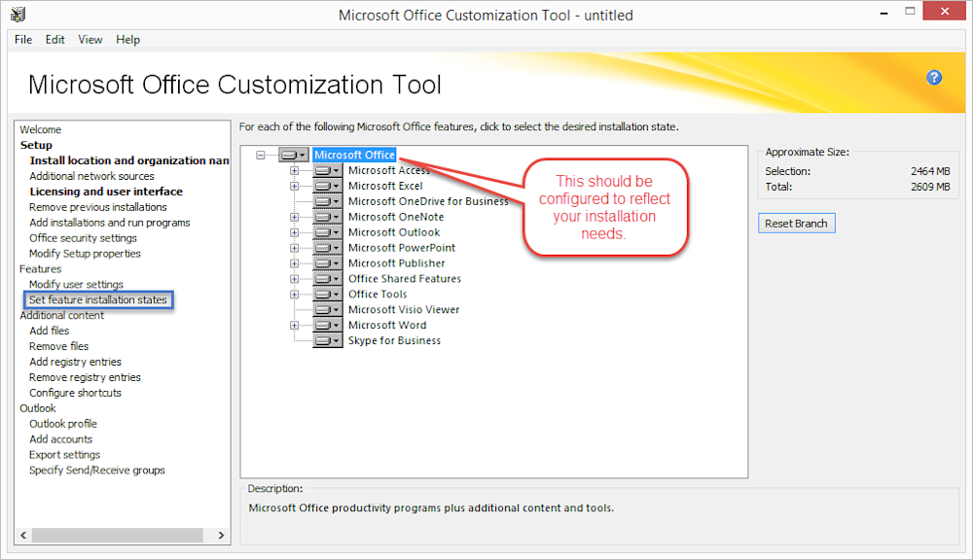Viewport: 973px width, 560px height.
Task: Expand the Microsoft Access branch
Action: pos(294,170)
